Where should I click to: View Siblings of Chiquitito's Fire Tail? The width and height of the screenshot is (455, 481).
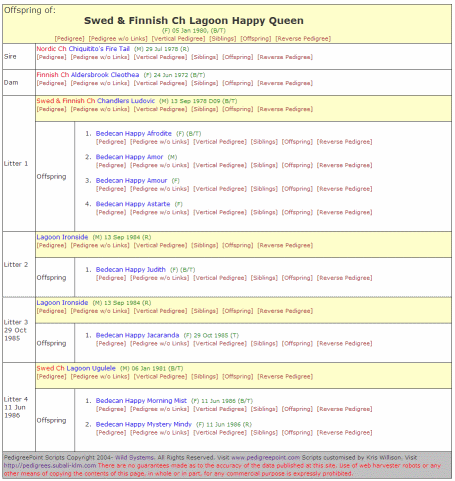coord(204,57)
